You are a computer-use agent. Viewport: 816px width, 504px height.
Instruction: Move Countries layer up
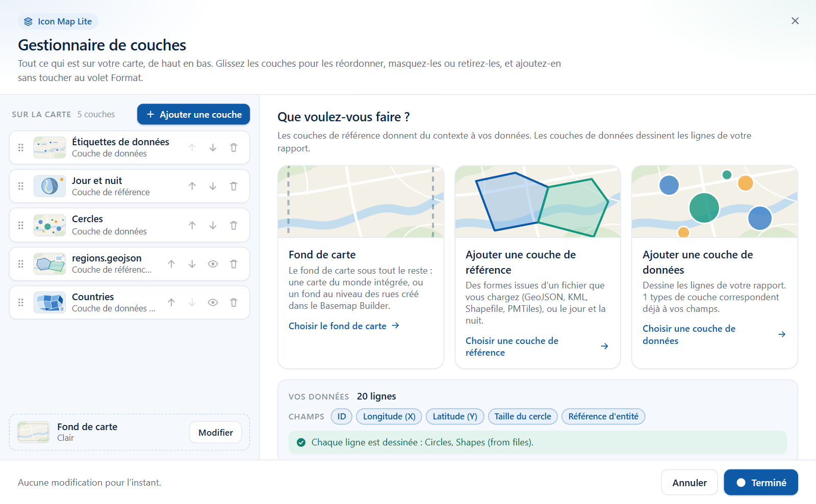tap(171, 303)
